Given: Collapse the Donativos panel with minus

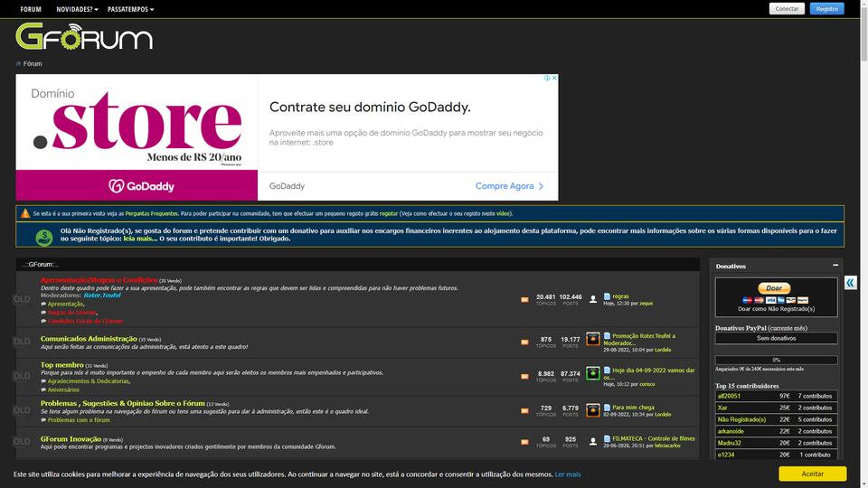Looking at the screenshot, I should pos(835,266).
